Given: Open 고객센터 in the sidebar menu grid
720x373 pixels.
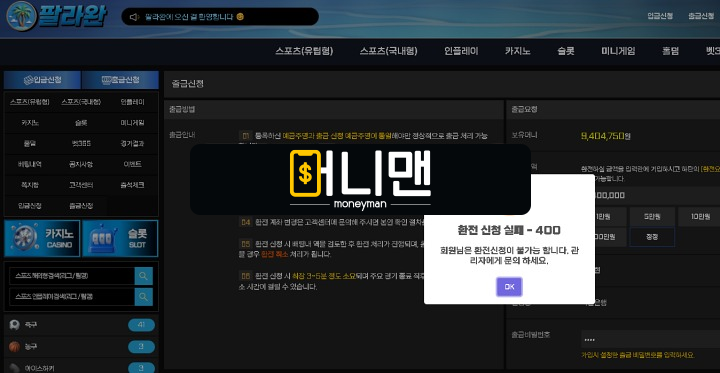Looking at the screenshot, I should tap(81, 185).
